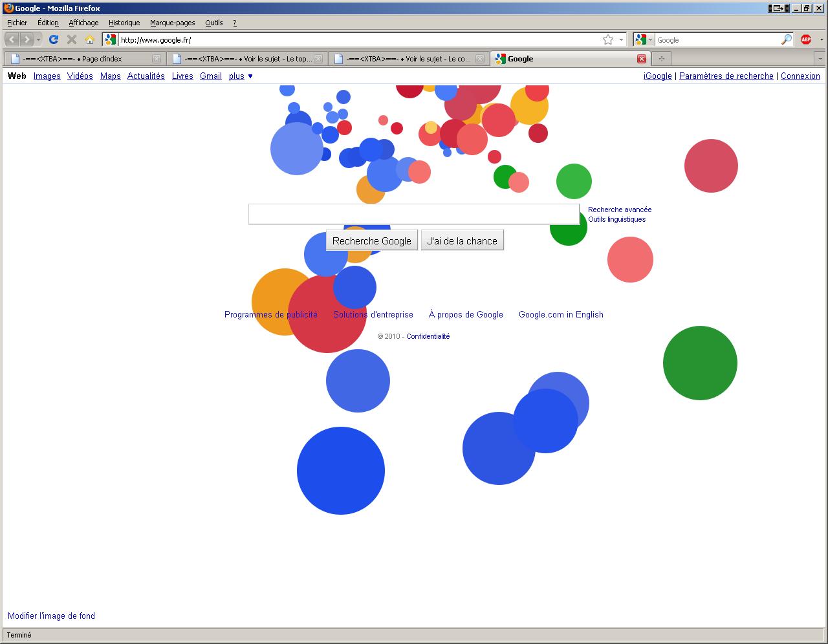Click the large green circle on the right
This screenshot has height=644, width=828.
[700, 363]
